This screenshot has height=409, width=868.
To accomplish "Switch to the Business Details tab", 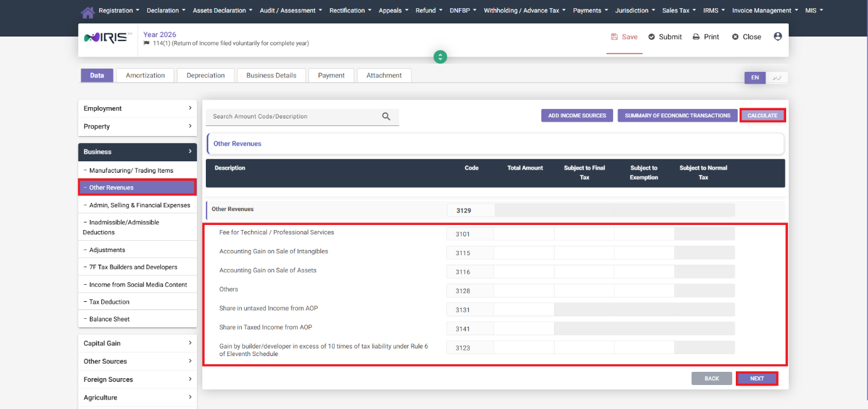I will coord(271,76).
